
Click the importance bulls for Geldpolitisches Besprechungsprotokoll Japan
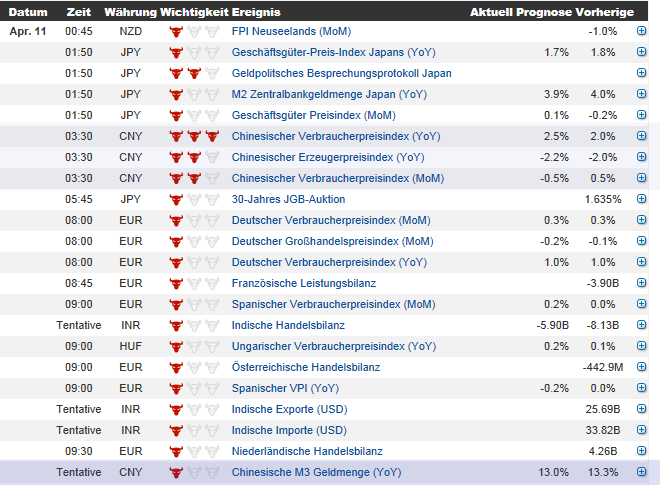click(194, 73)
